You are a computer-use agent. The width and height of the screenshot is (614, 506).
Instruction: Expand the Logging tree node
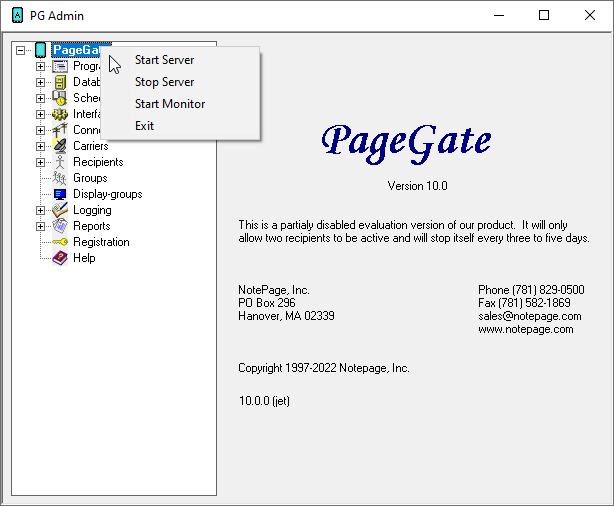(40, 210)
